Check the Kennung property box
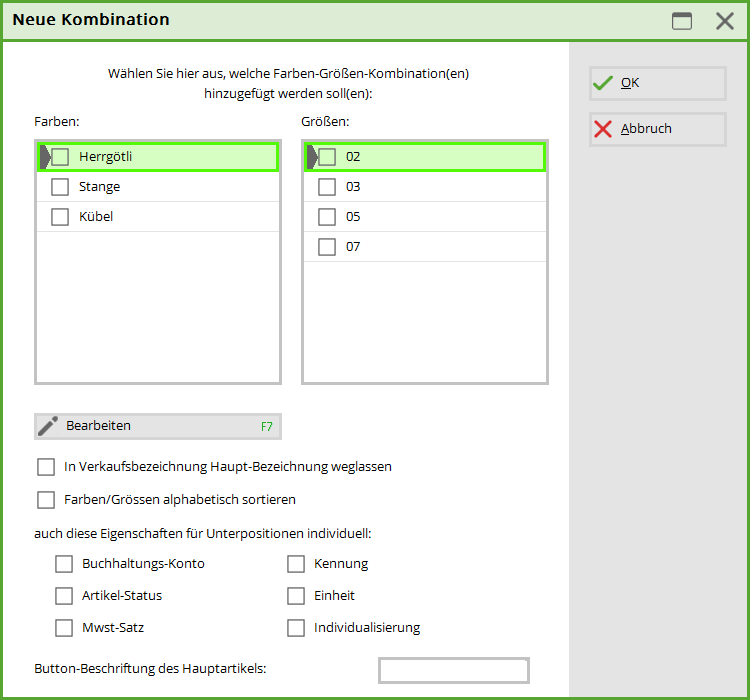The width and height of the screenshot is (750, 700). (x=296, y=564)
